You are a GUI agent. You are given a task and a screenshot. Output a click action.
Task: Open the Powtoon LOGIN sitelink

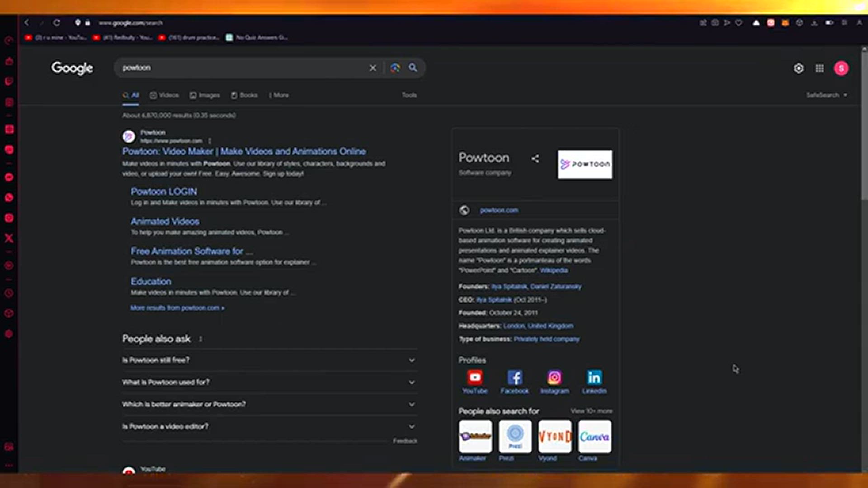(164, 192)
